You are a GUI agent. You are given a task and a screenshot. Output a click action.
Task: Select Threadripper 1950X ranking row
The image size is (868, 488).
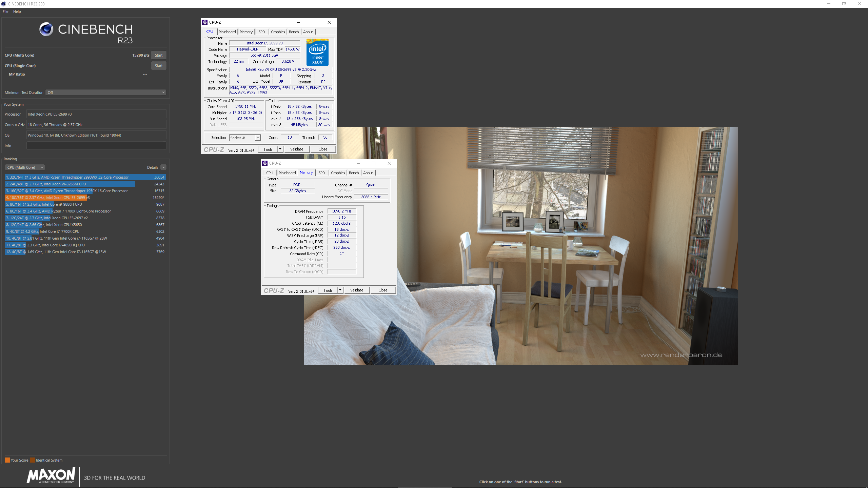point(85,191)
